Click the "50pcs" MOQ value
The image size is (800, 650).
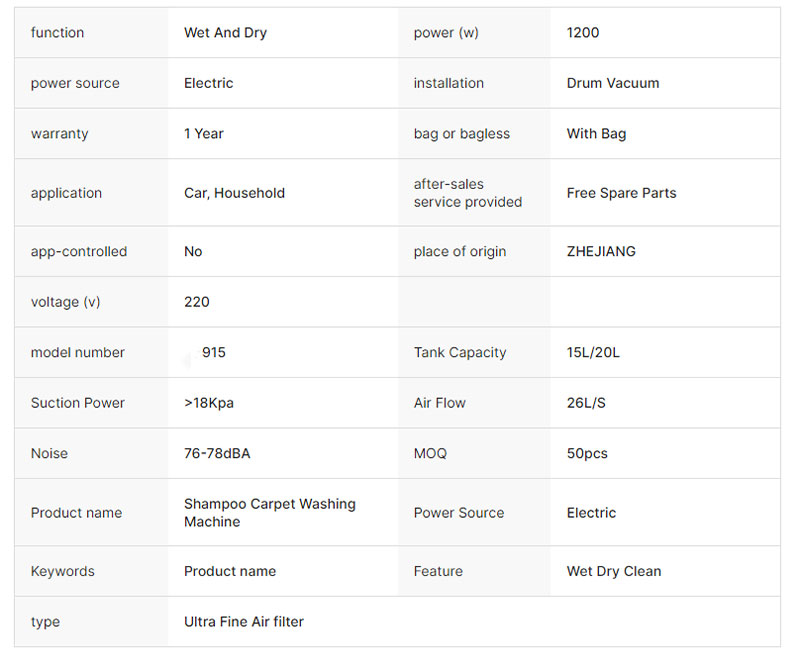click(x=587, y=453)
